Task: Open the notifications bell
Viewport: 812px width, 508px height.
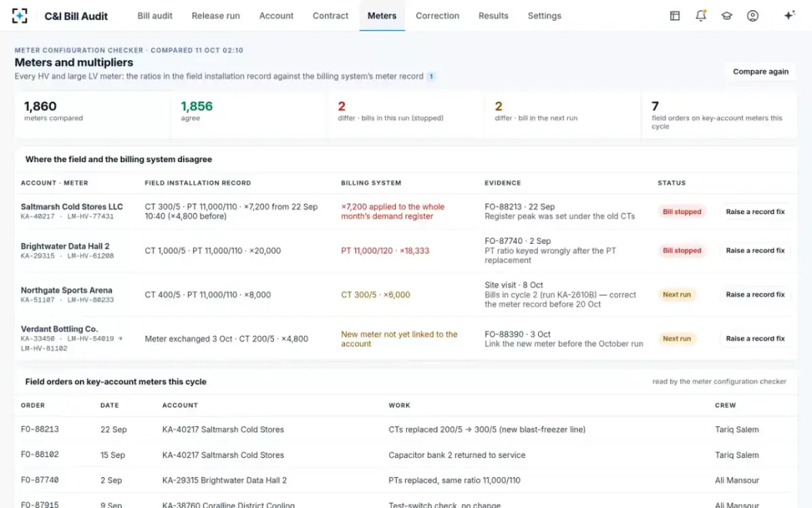Action: (x=700, y=16)
